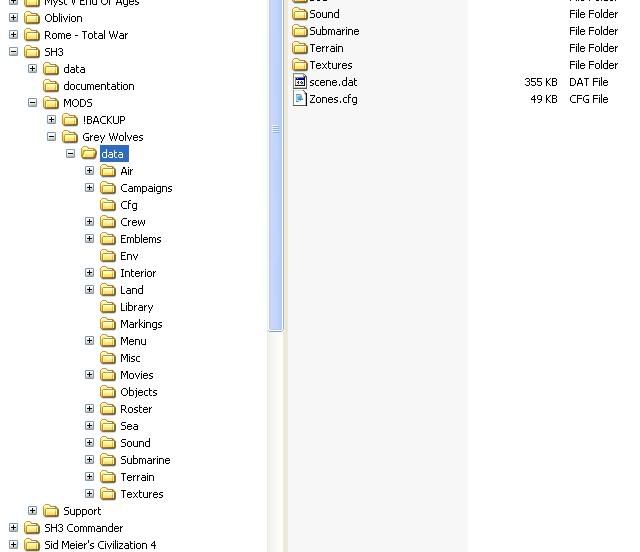This screenshot has width=640, height=552.
Task: Click the Support folder icon
Action: coord(51,511)
